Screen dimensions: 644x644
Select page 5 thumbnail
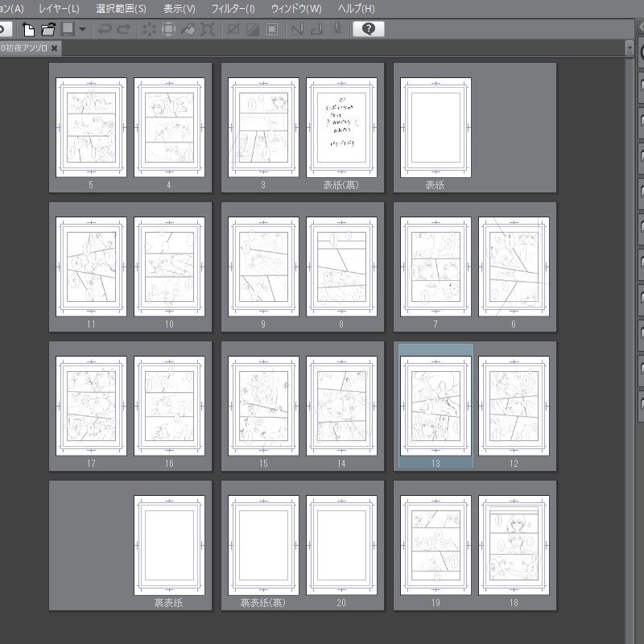pyautogui.click(x=91, y=127)
